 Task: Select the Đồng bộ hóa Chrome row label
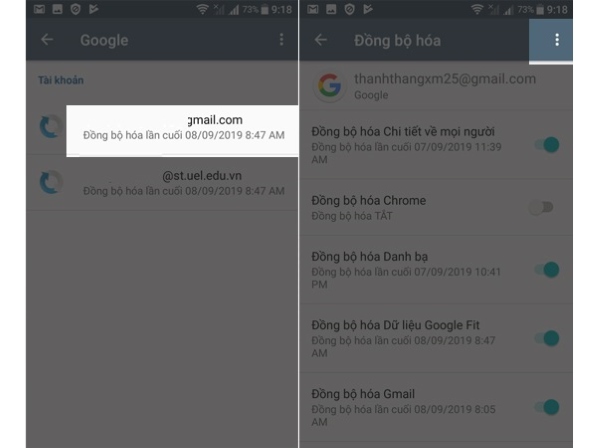[368, 200]
